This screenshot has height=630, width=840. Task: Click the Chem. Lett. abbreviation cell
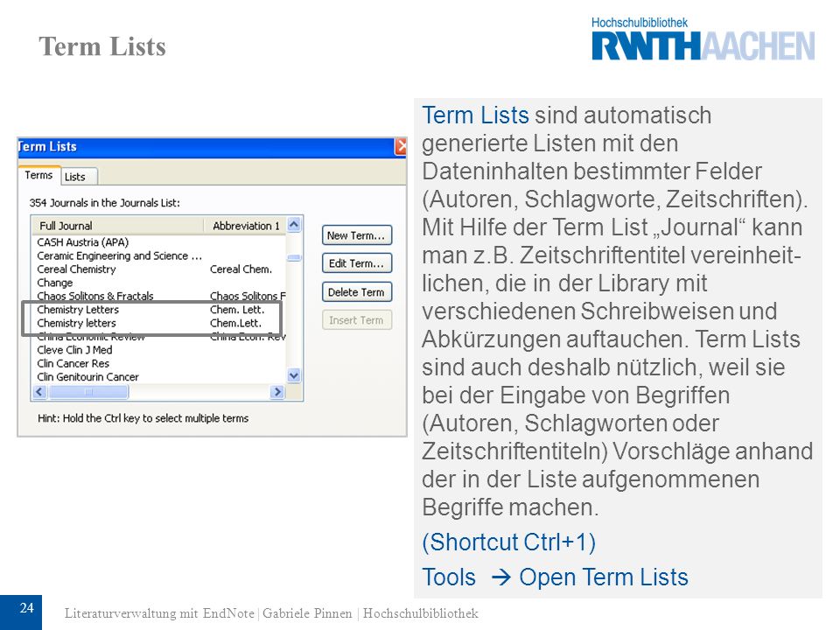point(237,310)
